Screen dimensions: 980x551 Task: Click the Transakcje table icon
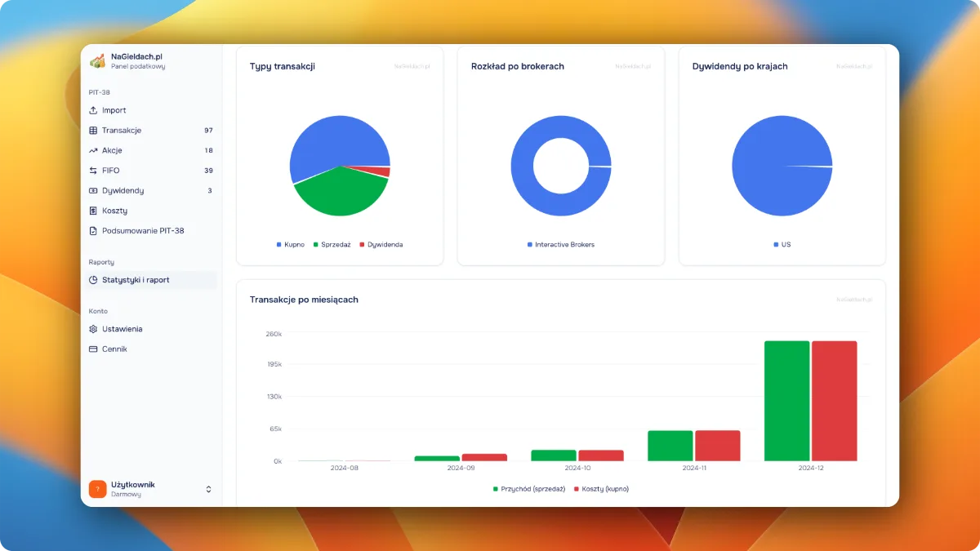[x=93, y=131]
